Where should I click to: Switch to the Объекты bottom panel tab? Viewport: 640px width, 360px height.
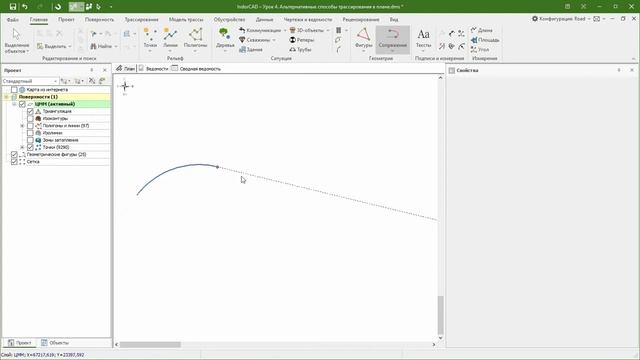tap(56, 343)
